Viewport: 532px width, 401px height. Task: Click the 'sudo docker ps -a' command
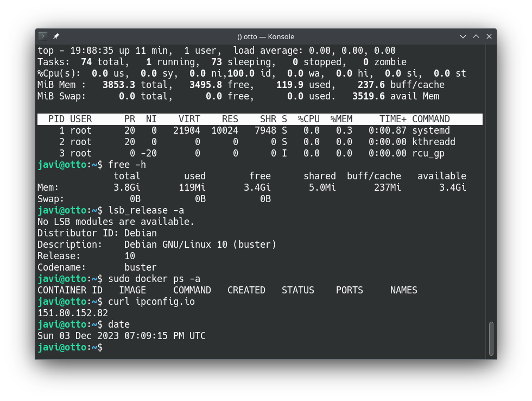click(x=154, y=279)
